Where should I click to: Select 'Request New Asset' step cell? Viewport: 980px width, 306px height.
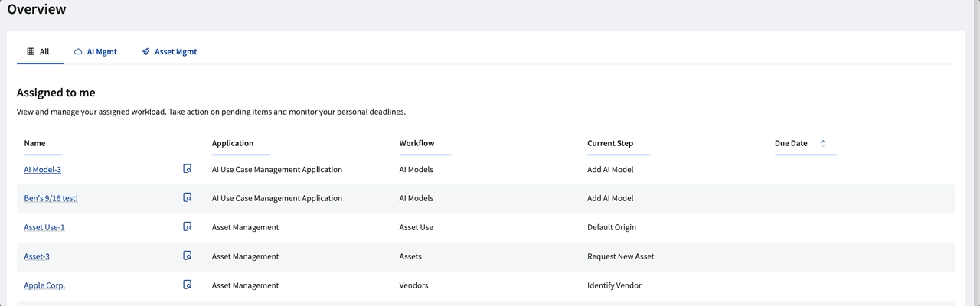coord(621,256)
